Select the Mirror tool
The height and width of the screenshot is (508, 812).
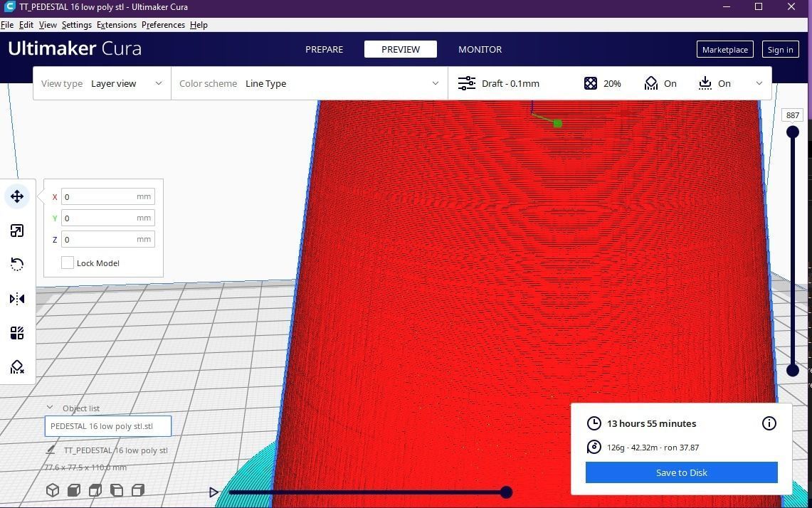point(17,299)
